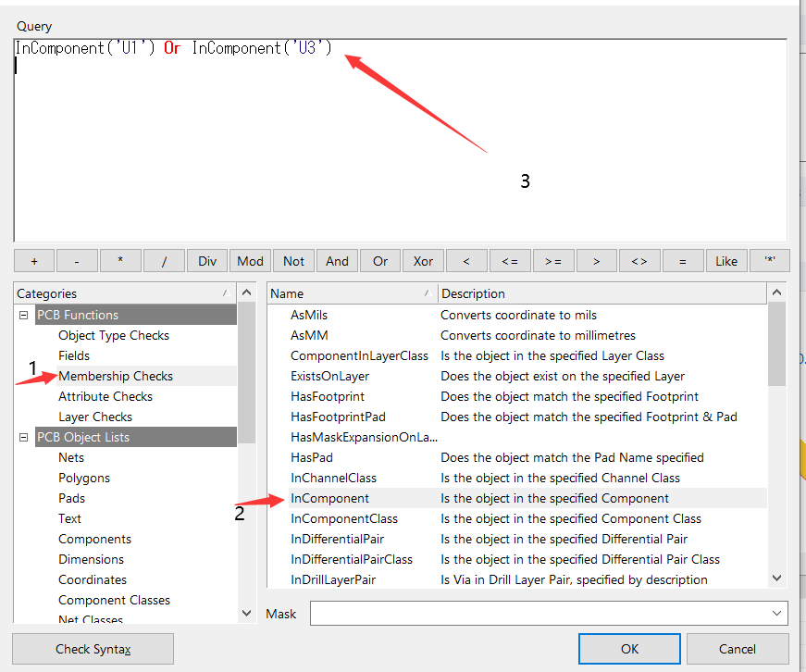Click the Mod operator button
The image size is (806, 672).
tap(250, 260)
